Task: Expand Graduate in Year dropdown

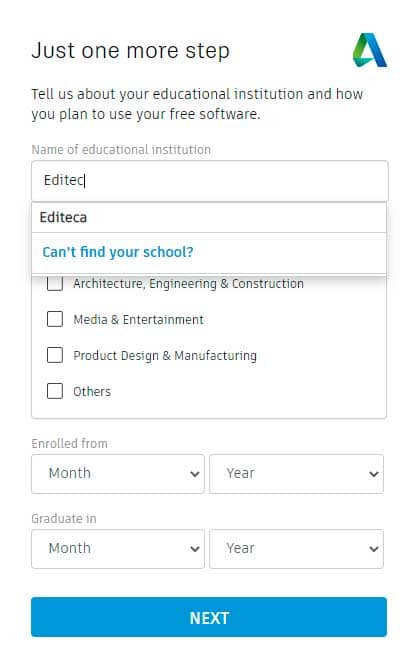Action: point(296,548)
